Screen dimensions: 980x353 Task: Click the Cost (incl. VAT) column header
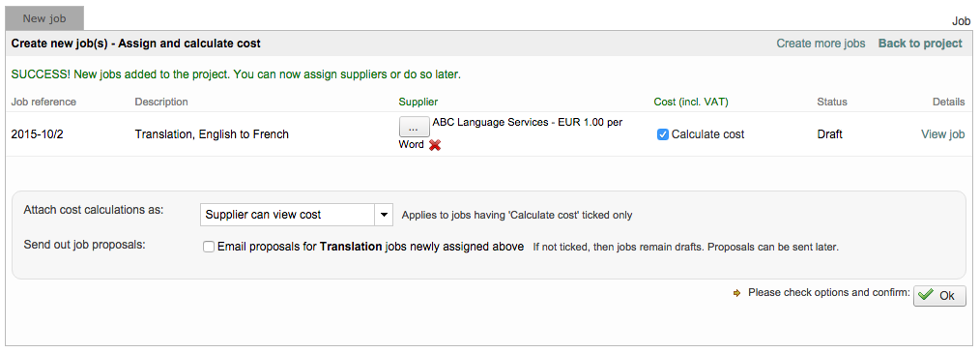[691, 102]
